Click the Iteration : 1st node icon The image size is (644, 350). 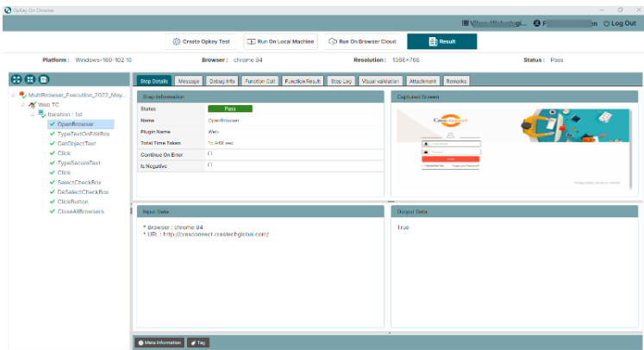coord(42,114)
